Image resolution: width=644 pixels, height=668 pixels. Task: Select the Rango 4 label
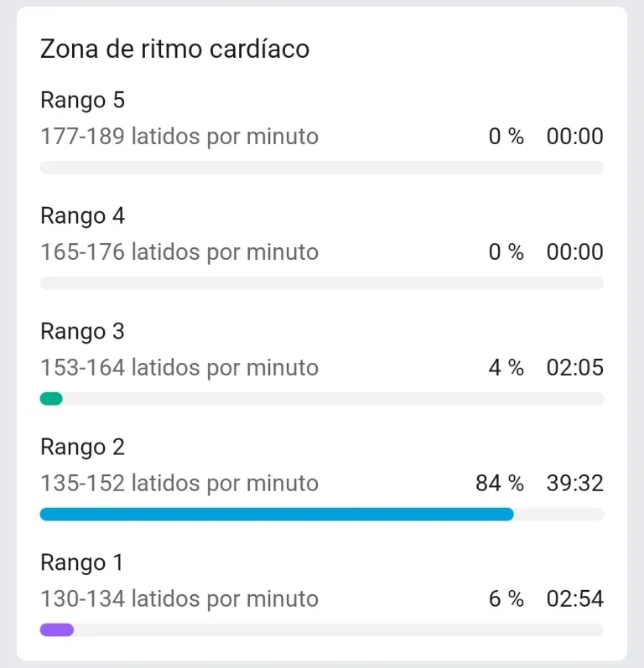(x=82, y=216)
